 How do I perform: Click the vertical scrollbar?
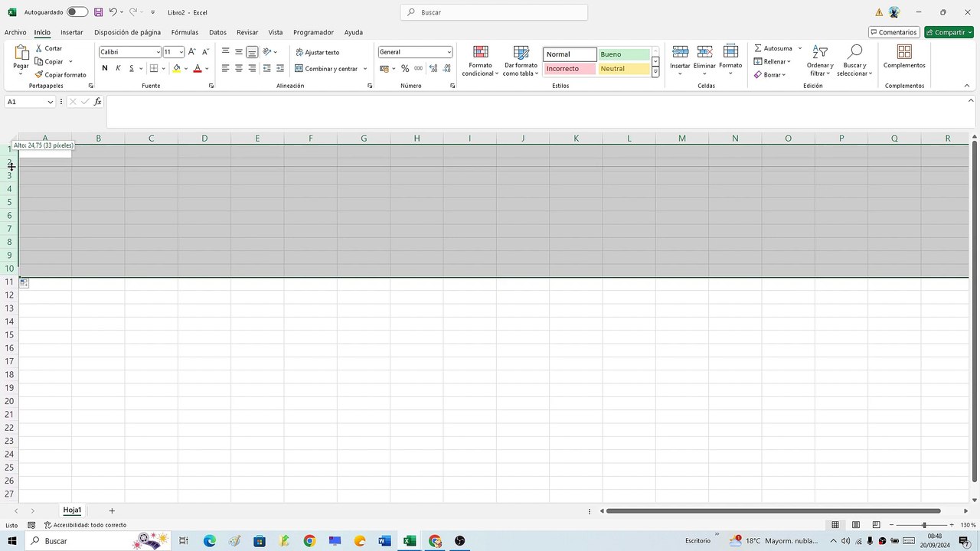tap(974, 312)
